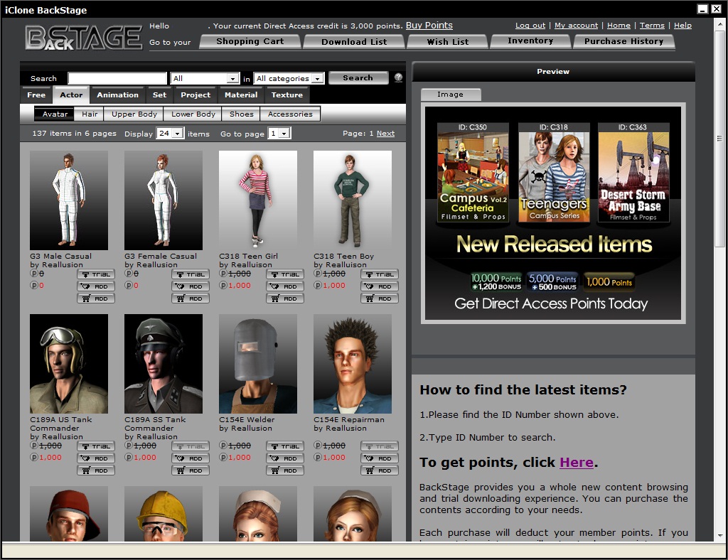Add C318 Teen Boy to shopping cart
Screen dimensions: 728x560
tap(380, 298)
